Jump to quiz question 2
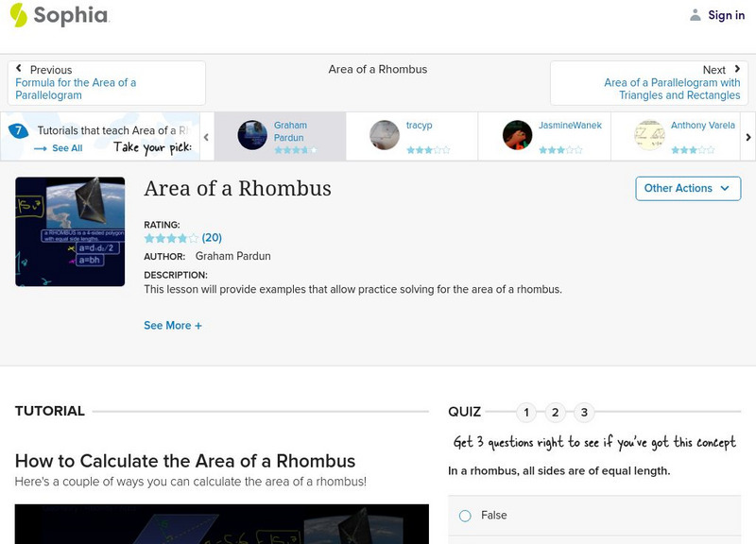The width and height of the screenshot is (756, 544). [555, 413]
